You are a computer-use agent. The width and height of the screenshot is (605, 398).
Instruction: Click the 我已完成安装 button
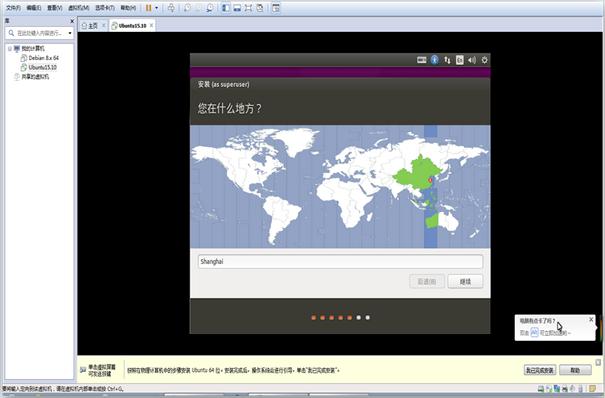[x=540, y=370]
